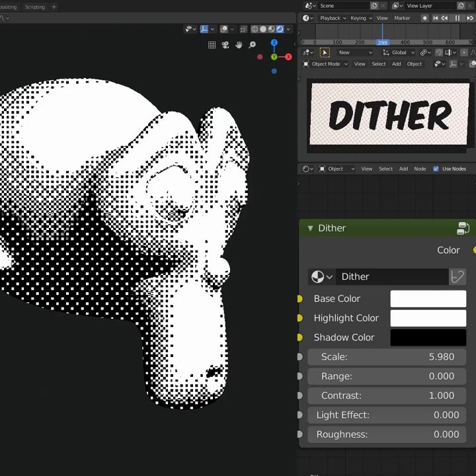Click the node group icon on Dither header

[x=463, y=228]
